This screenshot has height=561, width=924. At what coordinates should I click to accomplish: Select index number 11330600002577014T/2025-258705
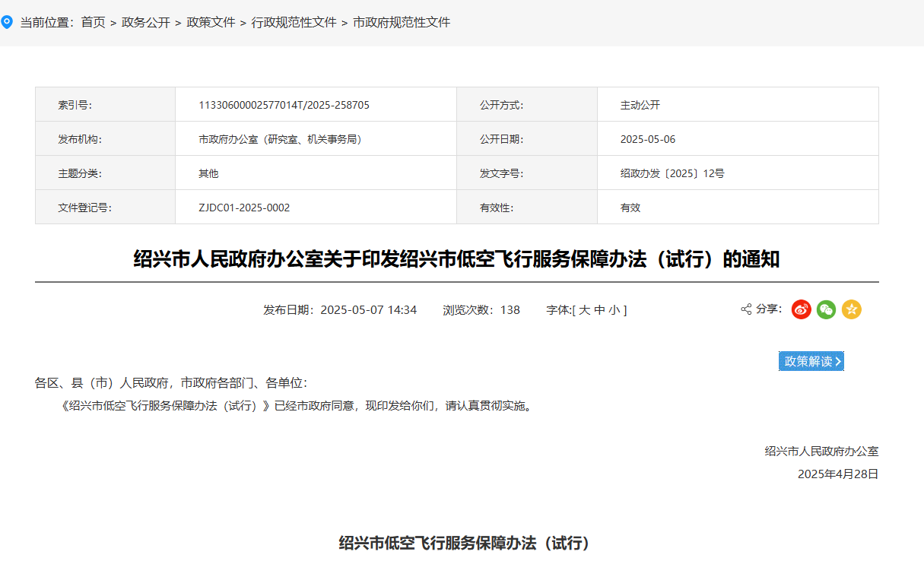click(x=284, y=105)
